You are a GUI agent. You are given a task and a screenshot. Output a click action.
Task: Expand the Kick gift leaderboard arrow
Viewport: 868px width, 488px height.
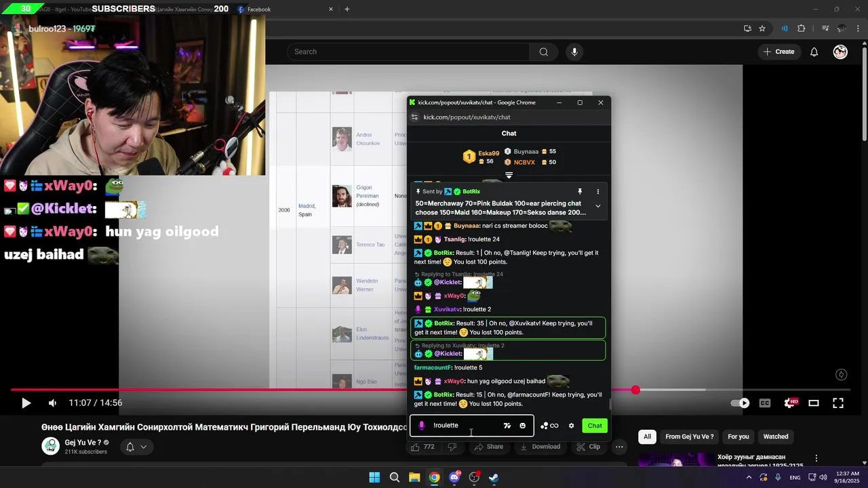(509, 176)
